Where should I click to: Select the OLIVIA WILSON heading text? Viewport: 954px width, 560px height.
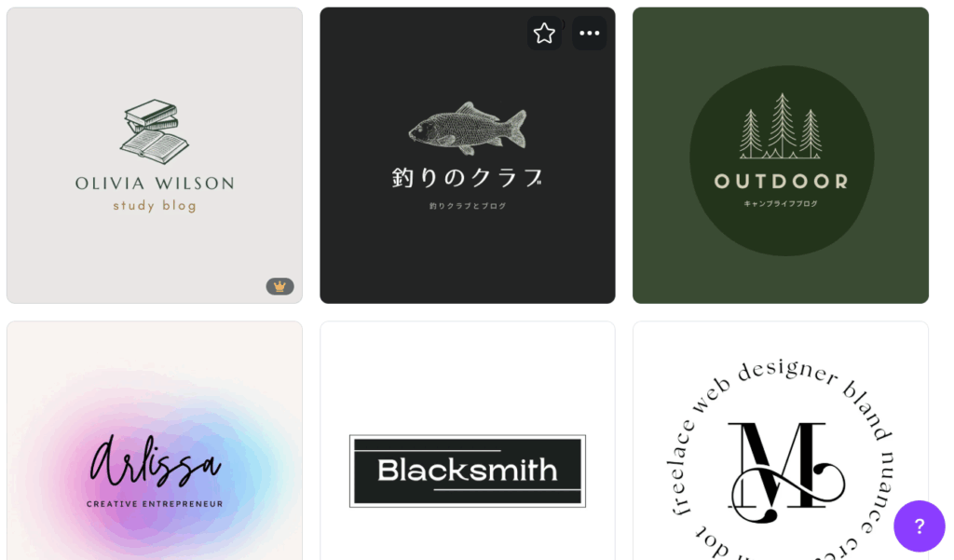pyautogui.click(x=155, y=184)
